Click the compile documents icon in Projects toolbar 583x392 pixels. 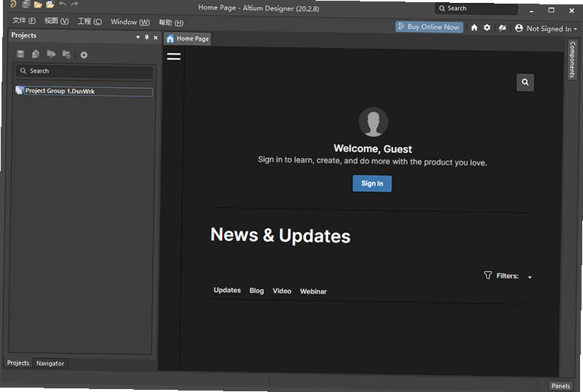tap(36, 54)
